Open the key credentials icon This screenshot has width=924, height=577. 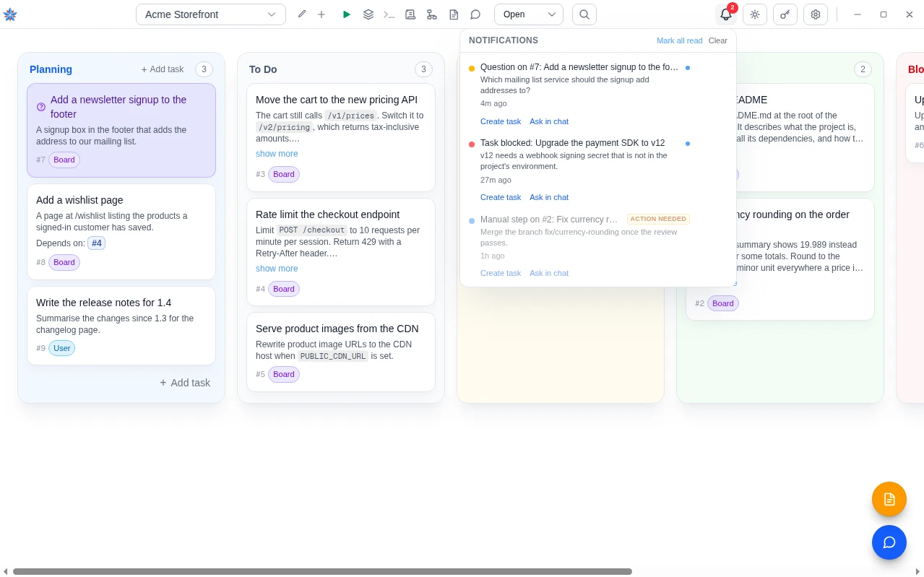coord(785,14)
